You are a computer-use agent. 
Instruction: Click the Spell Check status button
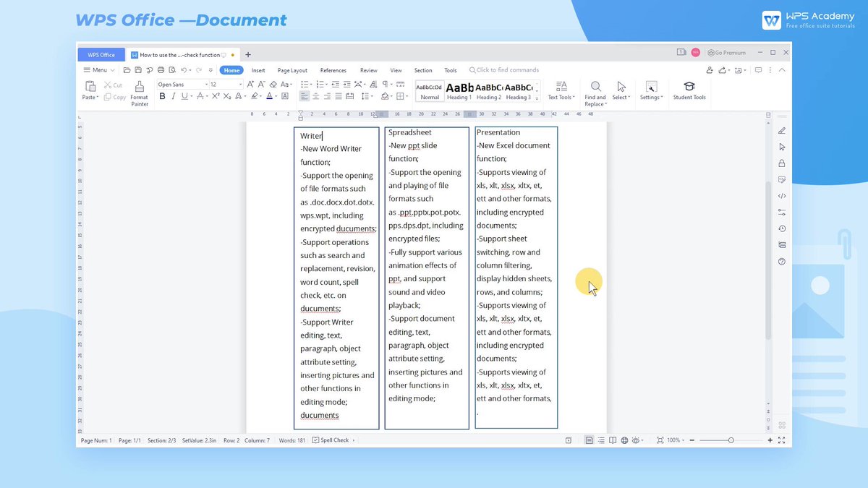click(334, 440)
